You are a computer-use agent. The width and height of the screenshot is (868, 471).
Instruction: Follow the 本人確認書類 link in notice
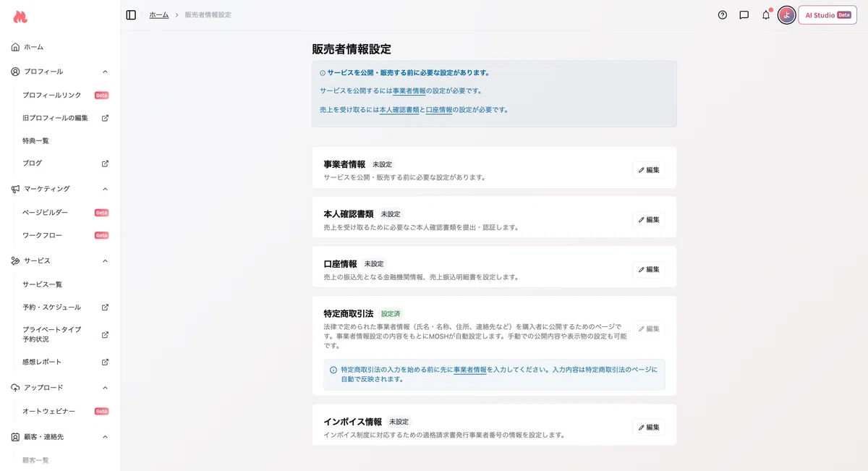point(399,110)
